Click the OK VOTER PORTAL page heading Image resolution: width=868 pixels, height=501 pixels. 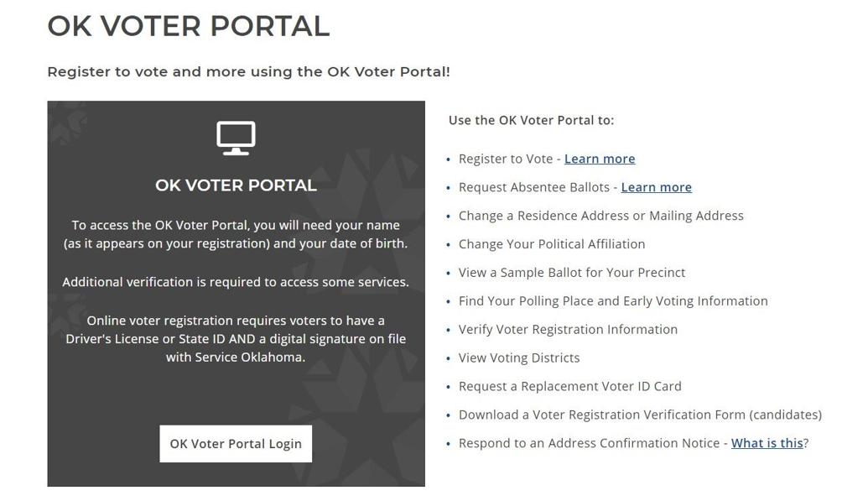189,26
